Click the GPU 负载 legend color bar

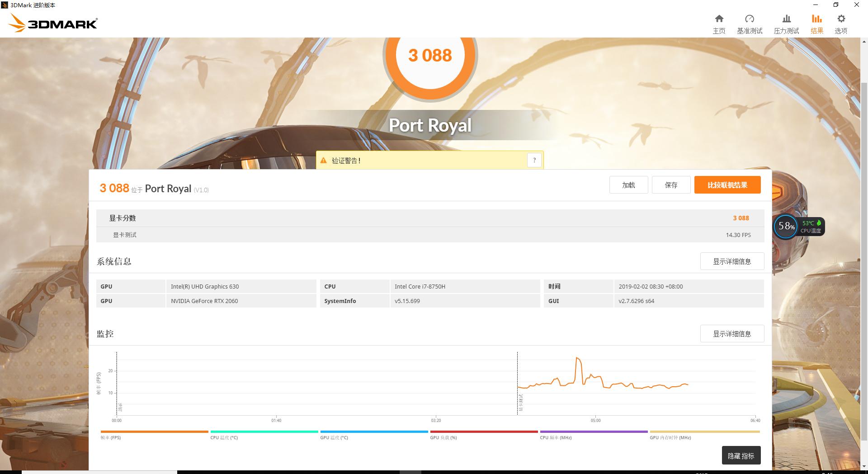tap(484, 432)
